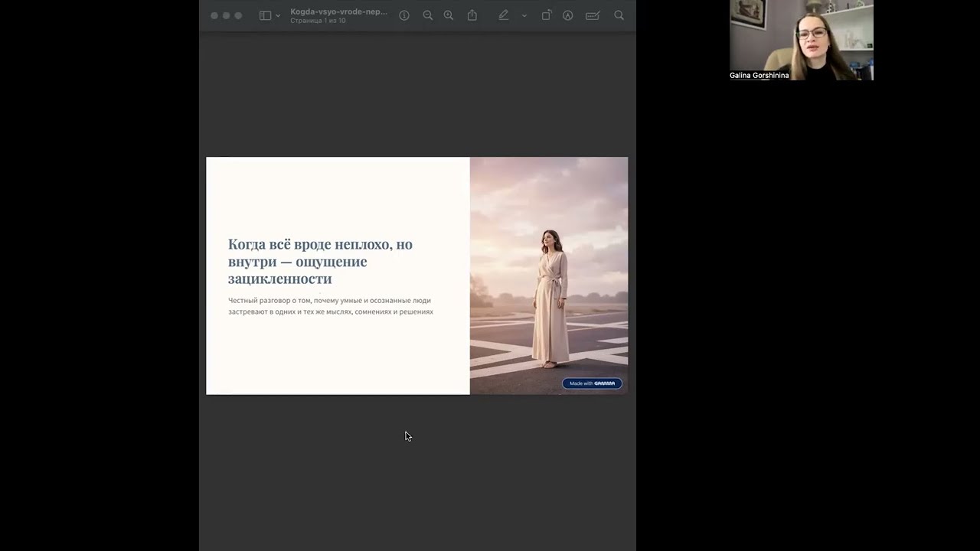Viewport: 980px width, 551px height.
Task: Open the search field magnifier
Action: click(619, 15)
